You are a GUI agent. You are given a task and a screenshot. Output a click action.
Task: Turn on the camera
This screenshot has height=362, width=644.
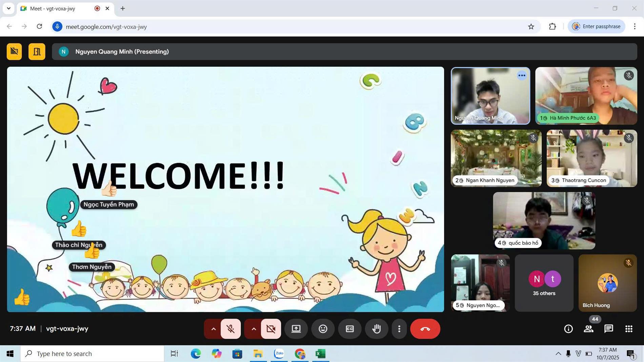(271, 329)
